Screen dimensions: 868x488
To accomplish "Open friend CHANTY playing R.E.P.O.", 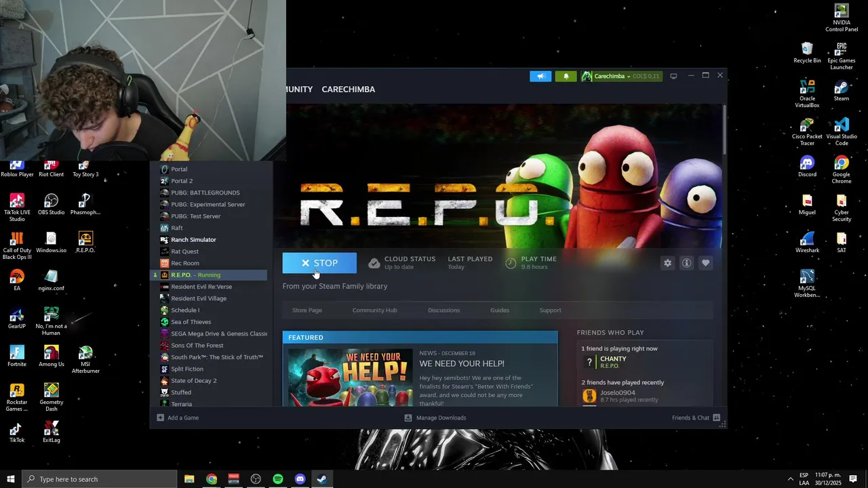I will [612, 362].
